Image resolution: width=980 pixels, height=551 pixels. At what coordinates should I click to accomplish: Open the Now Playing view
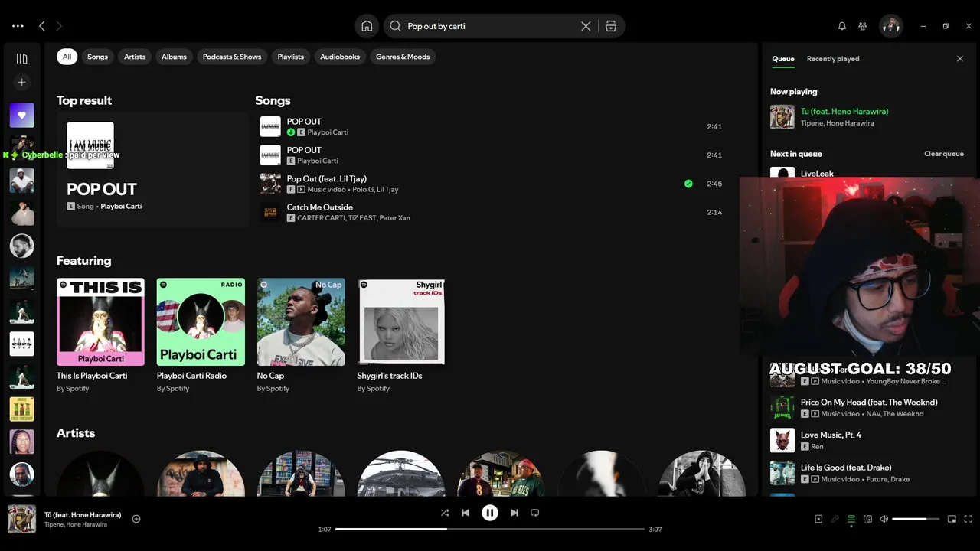click(x=818, y=519)
